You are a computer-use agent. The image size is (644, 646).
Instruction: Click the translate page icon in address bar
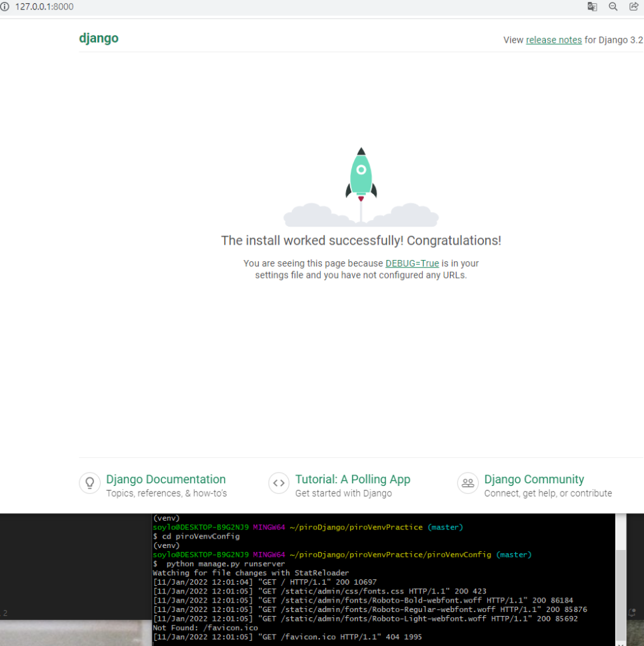point(592,7)
